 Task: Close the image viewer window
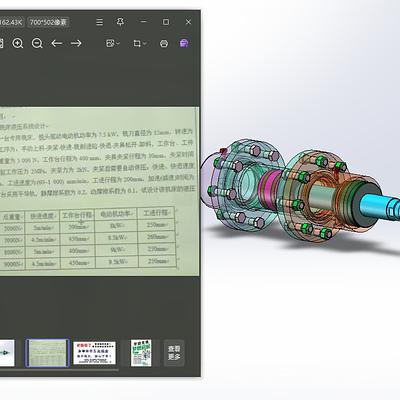(x=188, y=22)
